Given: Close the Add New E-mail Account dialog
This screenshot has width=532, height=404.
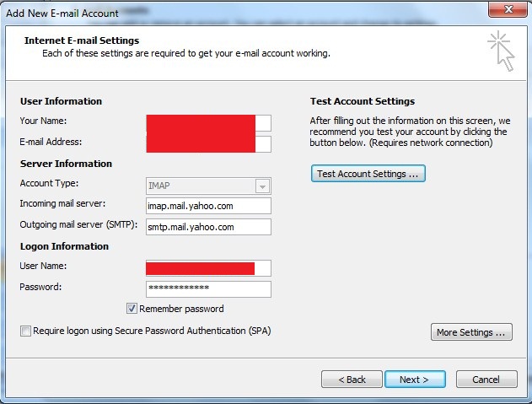Looking at the screenshot, I should pyautogui.click(x=508, y=9).
